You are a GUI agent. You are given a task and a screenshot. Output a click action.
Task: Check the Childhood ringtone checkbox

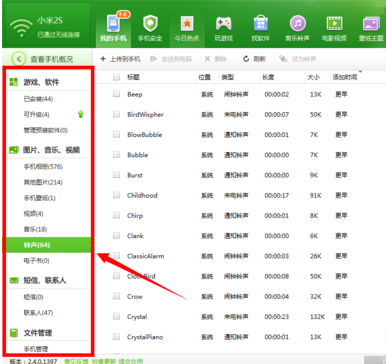(x=116, y=195)
